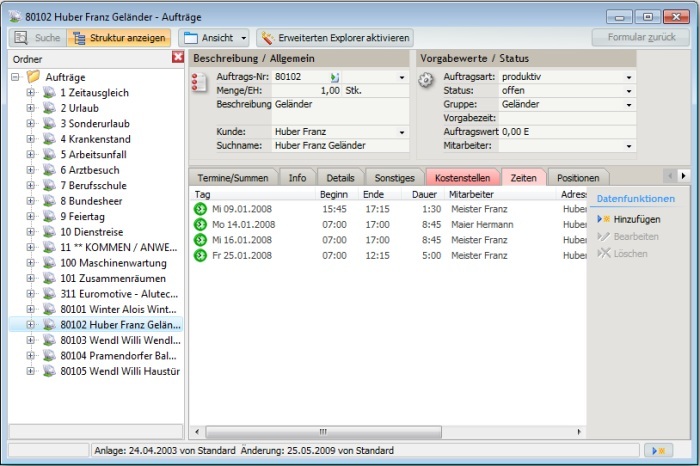Open the Ansicht dropdown
Image resolution: width=700 pixels, height=466 pixels.
pos(215,38)
